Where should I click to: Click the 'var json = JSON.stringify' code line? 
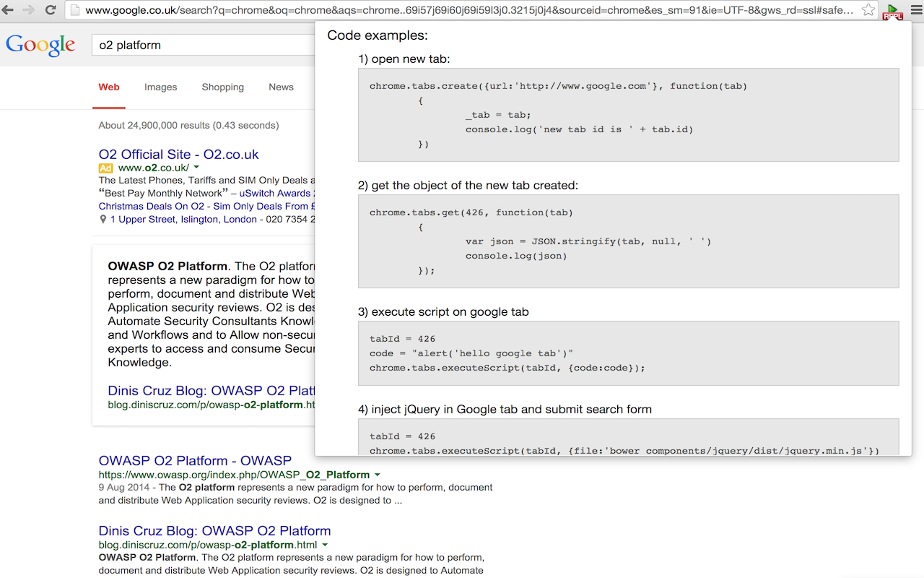coord(588,241)
